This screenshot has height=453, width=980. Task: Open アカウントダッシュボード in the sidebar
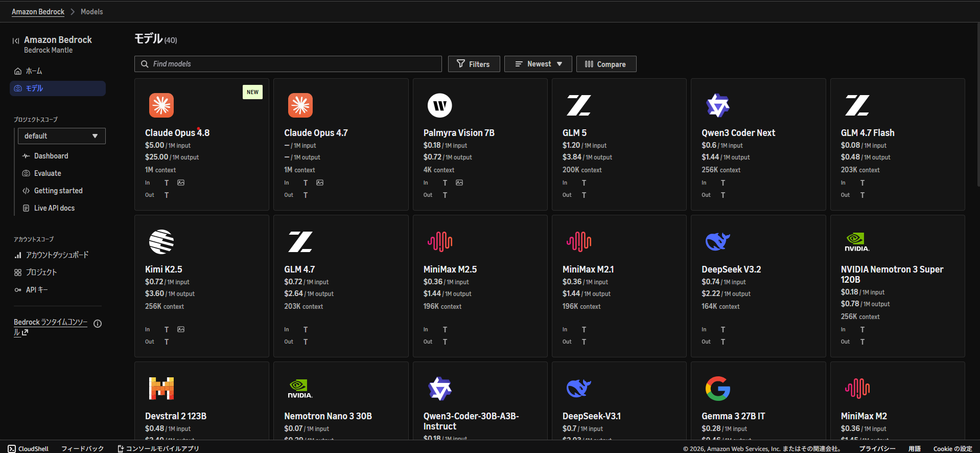click(57, 255)
